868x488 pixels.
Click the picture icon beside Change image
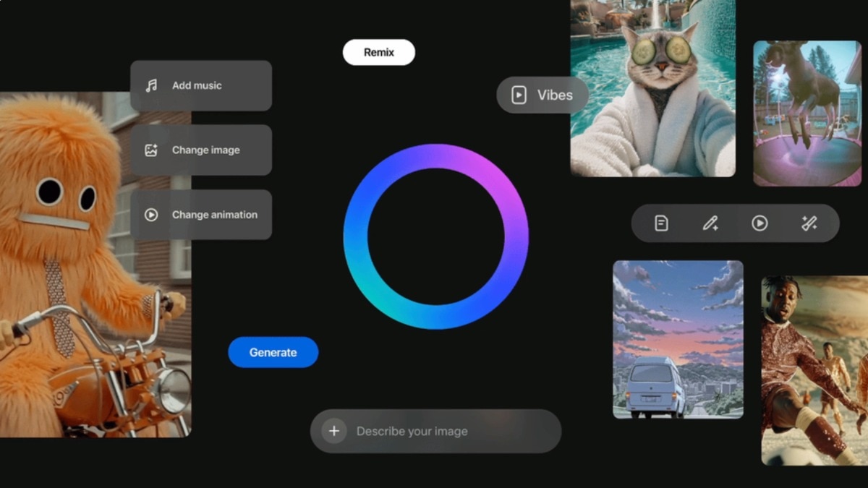[150, 150]
